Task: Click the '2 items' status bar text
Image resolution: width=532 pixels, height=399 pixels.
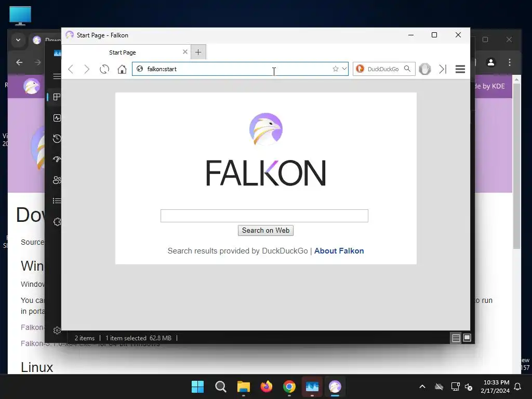Action: click(x=85, y=338)
